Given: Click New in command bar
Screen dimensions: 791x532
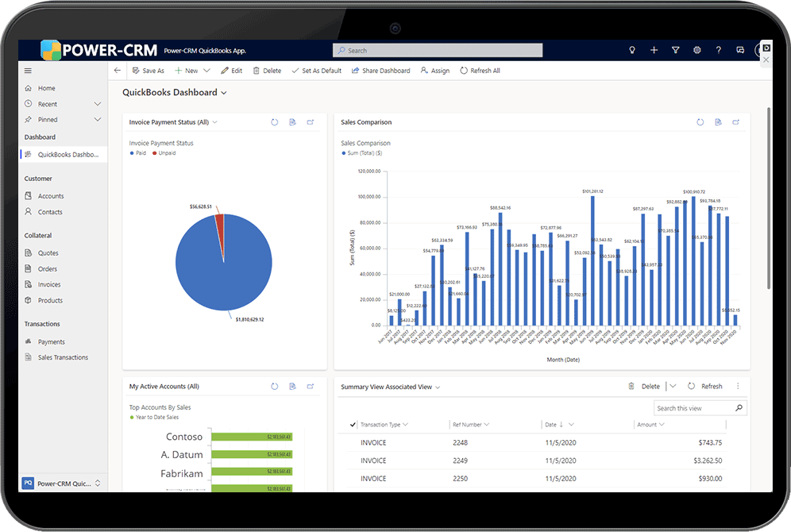Looking at the screenshot, I should click(x=186, y=71).
